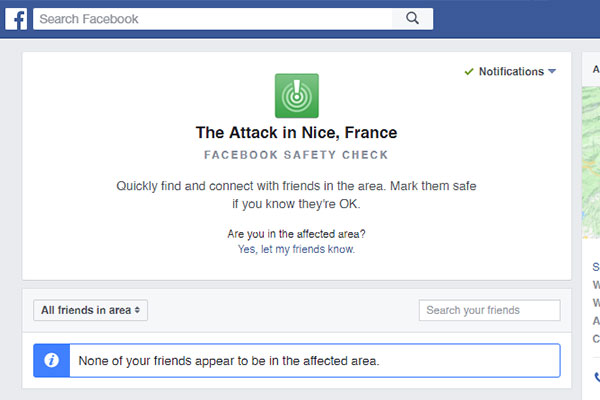Click the magnifying glass search icon
The width and height of the screenshot is (600, 400).
point(413,19)
